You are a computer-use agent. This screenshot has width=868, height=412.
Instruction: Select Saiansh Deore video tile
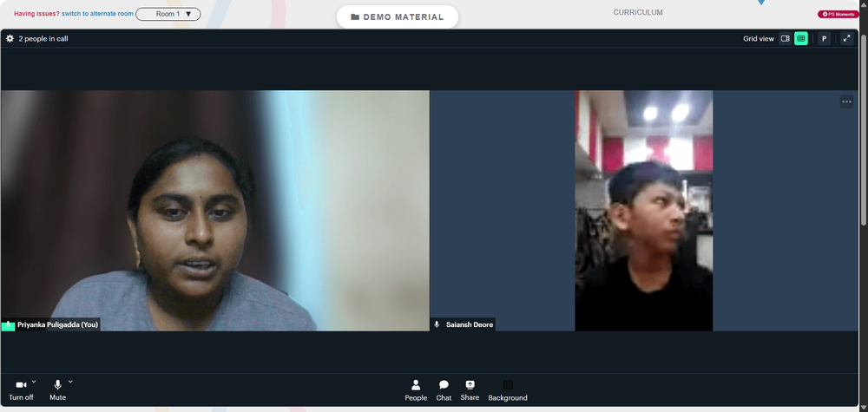pos(644,211)
